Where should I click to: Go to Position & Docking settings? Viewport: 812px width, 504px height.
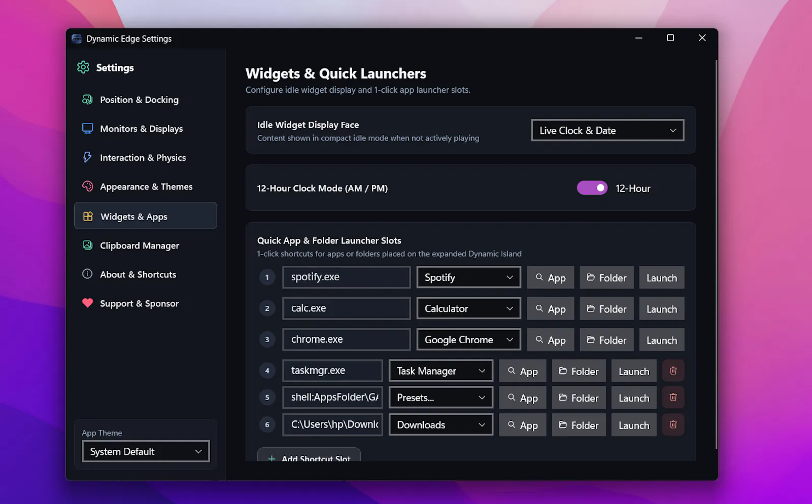coord(146,99)
